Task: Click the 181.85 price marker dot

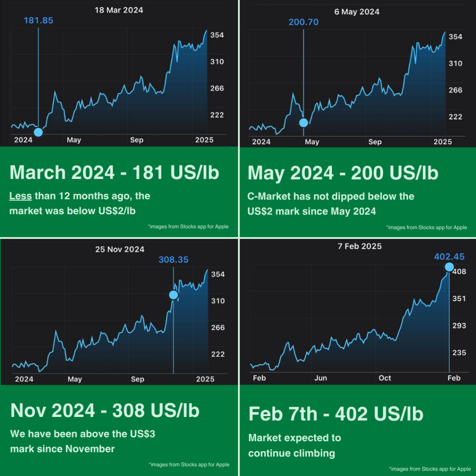Action: click(x=38, y=132)
